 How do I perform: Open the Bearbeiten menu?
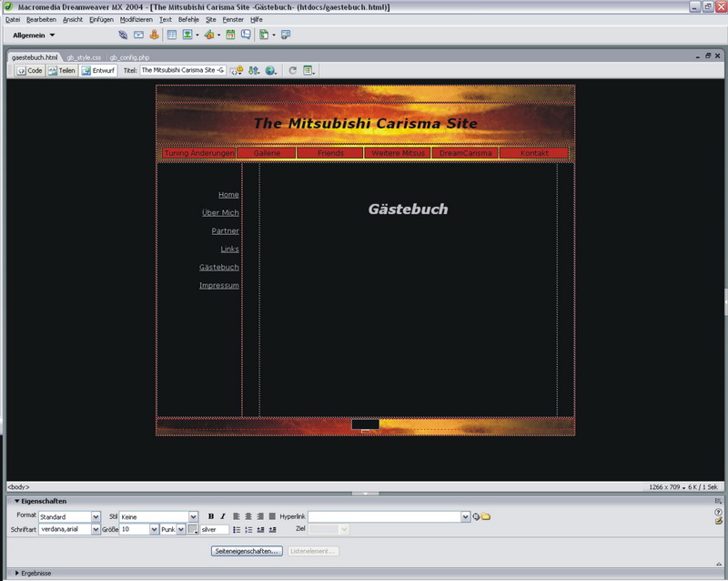pyautogui.click(x=41, y=19)
